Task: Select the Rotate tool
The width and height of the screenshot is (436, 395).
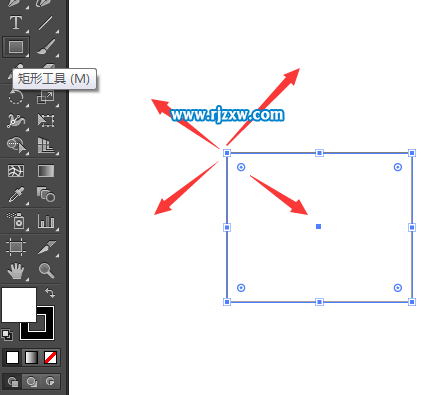Action: (x=16, y=97)
